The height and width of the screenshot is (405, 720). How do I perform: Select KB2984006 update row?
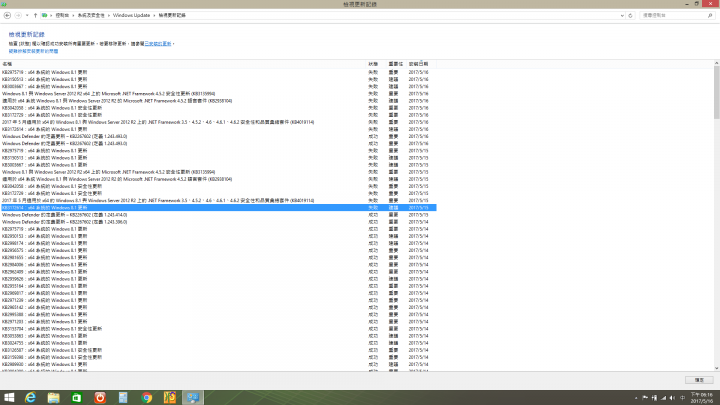219,264
